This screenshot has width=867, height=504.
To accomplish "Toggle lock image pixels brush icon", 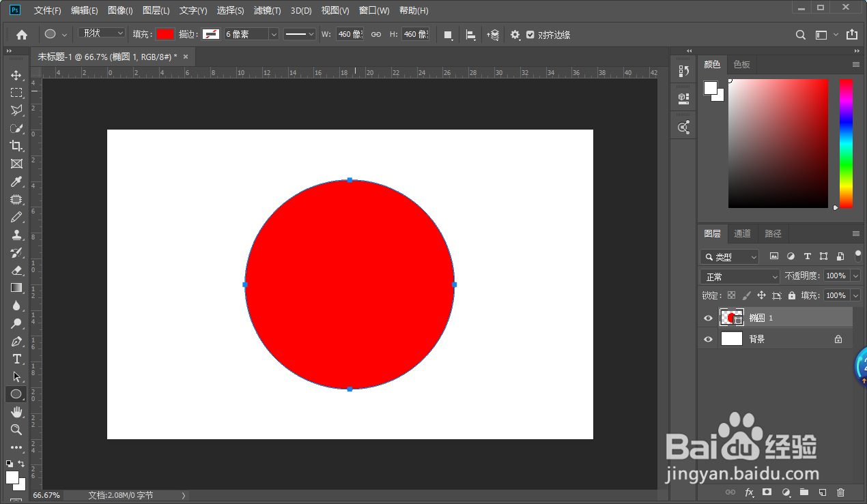I will (746, 295).
